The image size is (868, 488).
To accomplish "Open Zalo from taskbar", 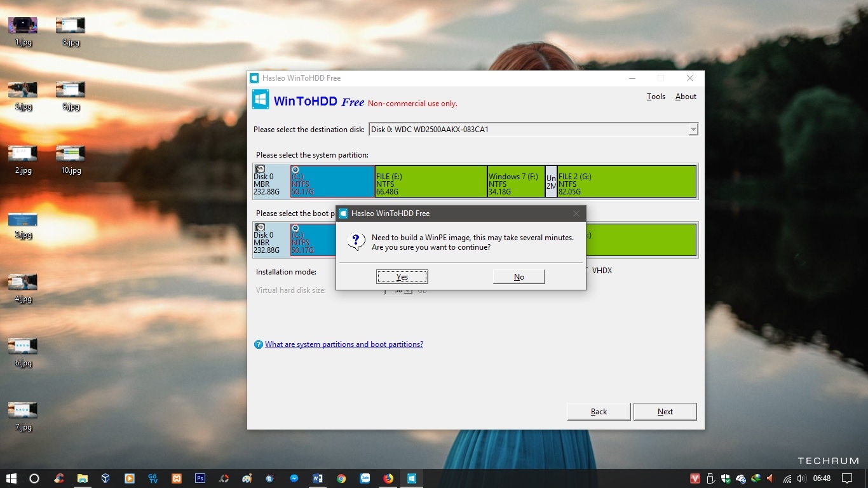I will click(365, 478).
